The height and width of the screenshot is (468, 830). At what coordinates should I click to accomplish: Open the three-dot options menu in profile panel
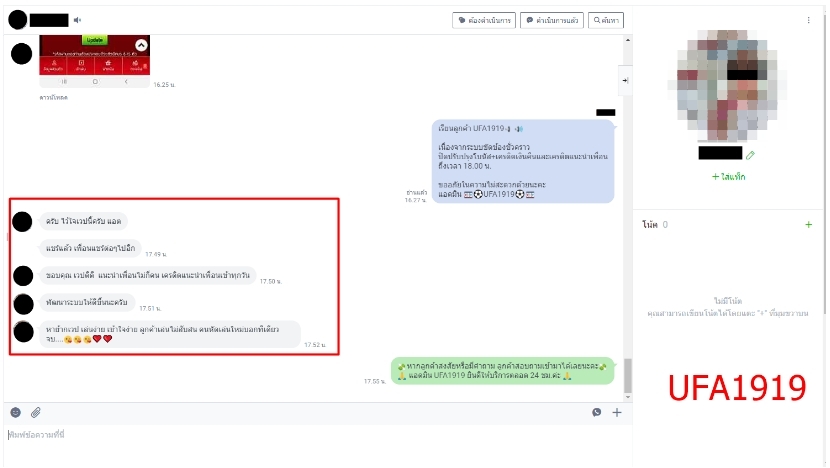pos(809,19)
